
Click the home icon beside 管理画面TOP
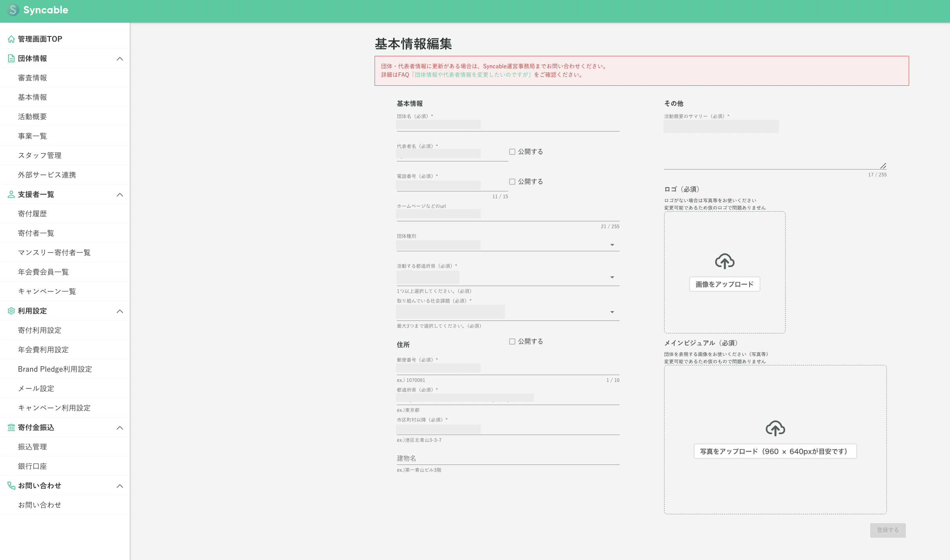pyautogui.click(x=11, y=39)
